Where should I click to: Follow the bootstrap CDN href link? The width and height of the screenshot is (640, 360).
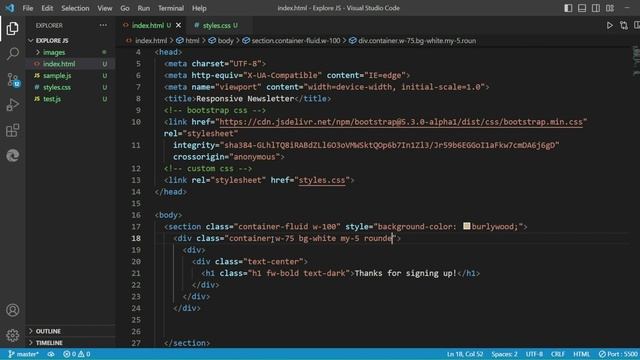click(401, 122)
